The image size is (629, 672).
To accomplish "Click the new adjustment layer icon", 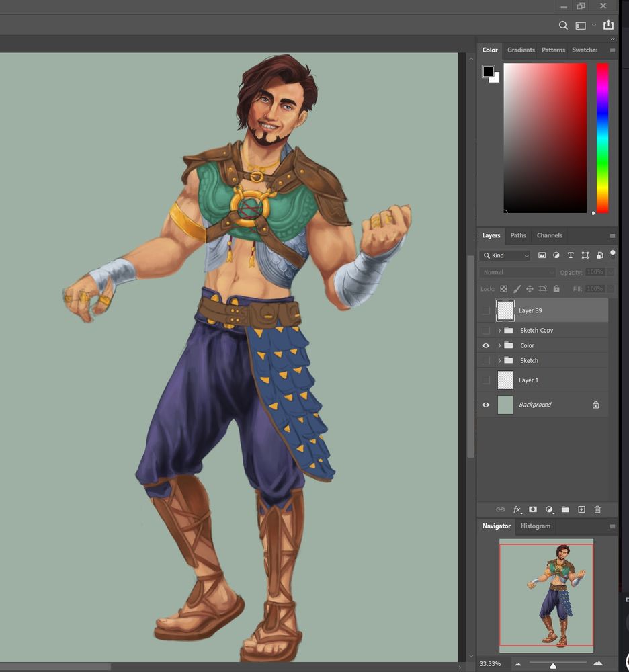I will (x=549, y=510).
